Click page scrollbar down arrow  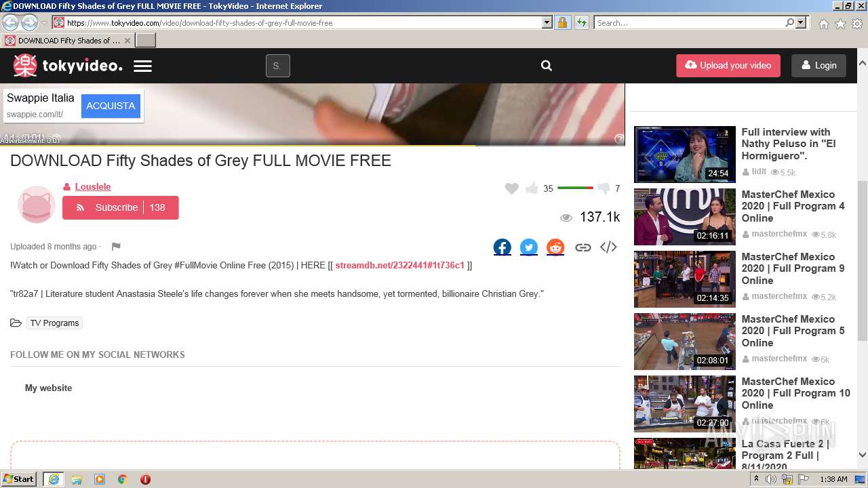coord(863,455)
